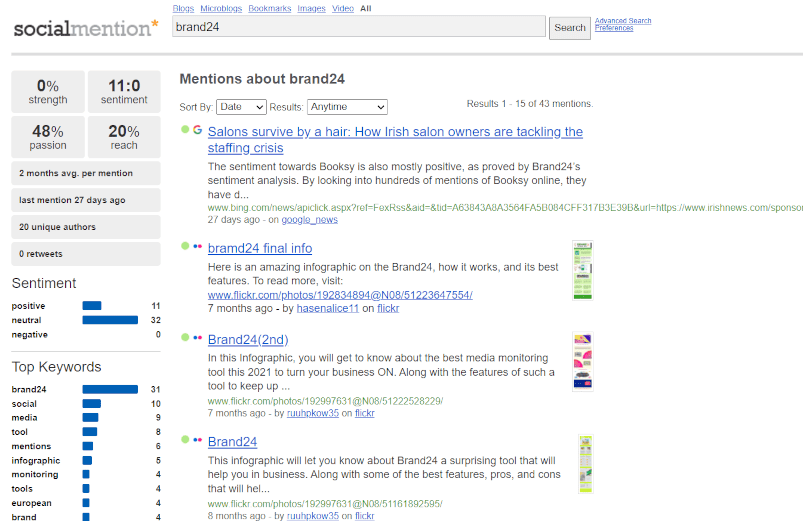Click the brand24 search input field
Screen dimensions: 804x521
click(358, 27)
